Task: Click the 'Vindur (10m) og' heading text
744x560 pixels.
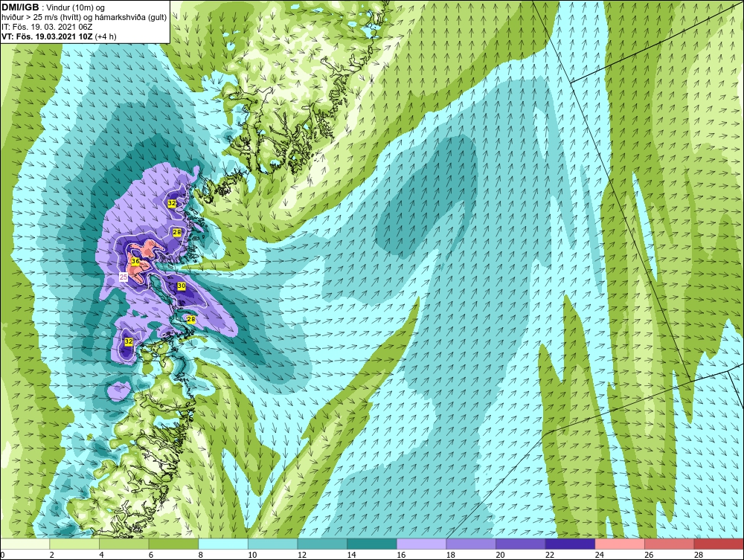Action: tap(76, 8)
